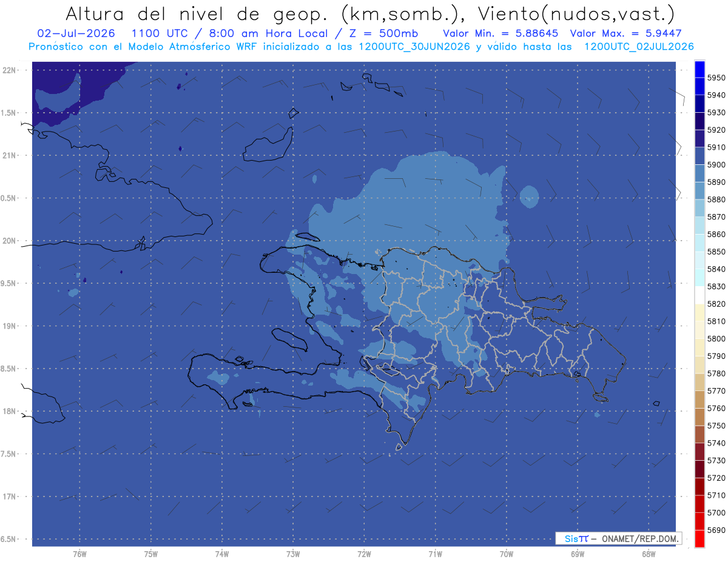Click the "73W" longitude label
The image size is (728, 562).
point(293,554)
